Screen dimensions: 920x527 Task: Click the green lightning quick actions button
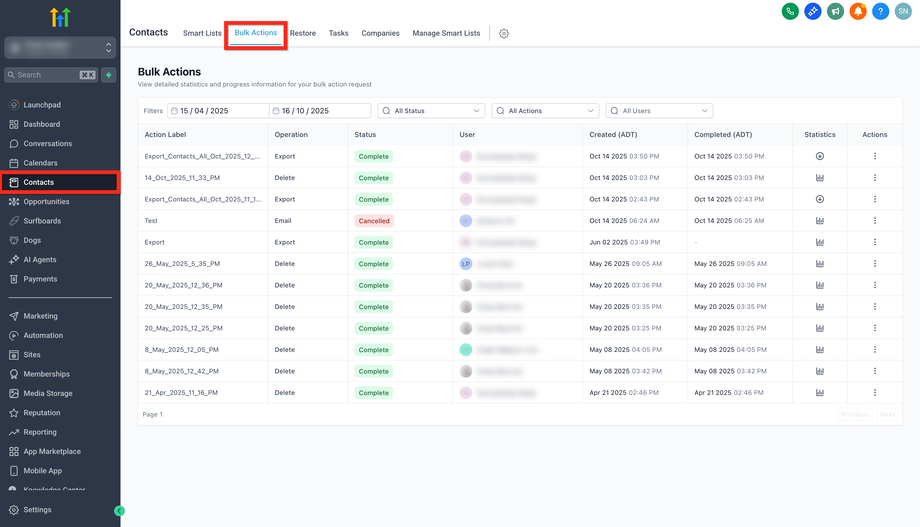point(109,75)
